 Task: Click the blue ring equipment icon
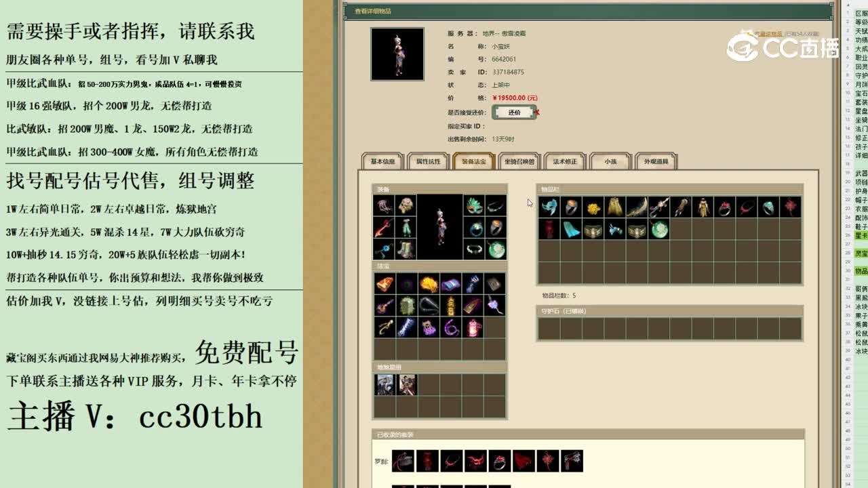(x=474, y=228)
